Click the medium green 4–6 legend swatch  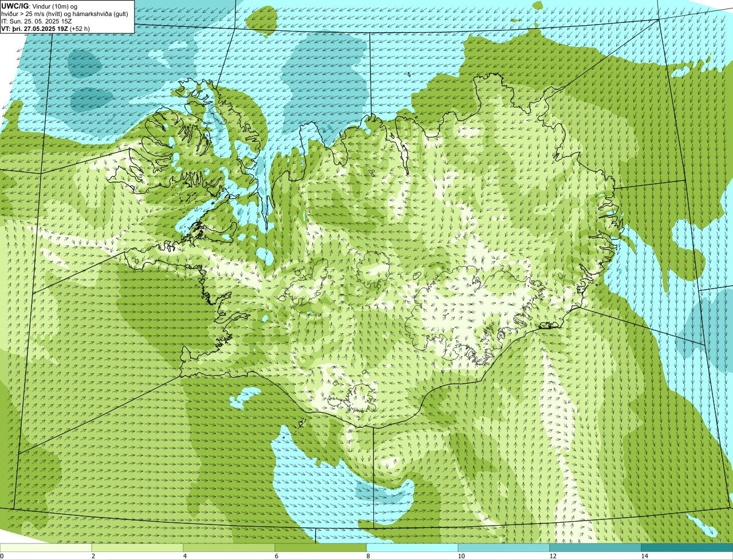pos(229,548)
